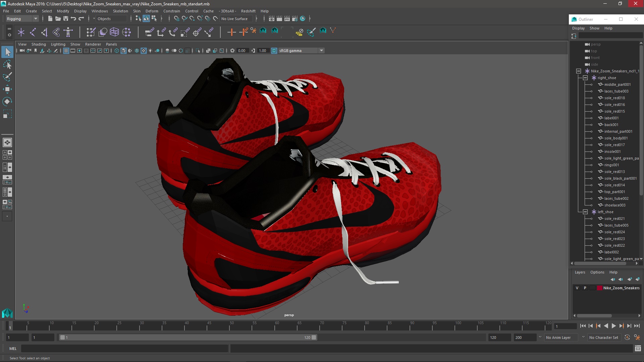The width and height of the screenshot is (644, 362).
Task: Toggle Textured display in viewport toolbar
Action: click(x=144, y=51)
